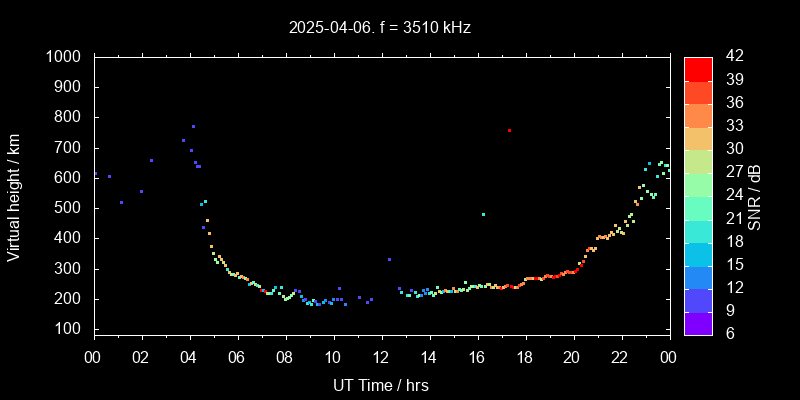Click the isolated red point near 760 km
This screenshot has height=400, width=800.
(509, 130)
